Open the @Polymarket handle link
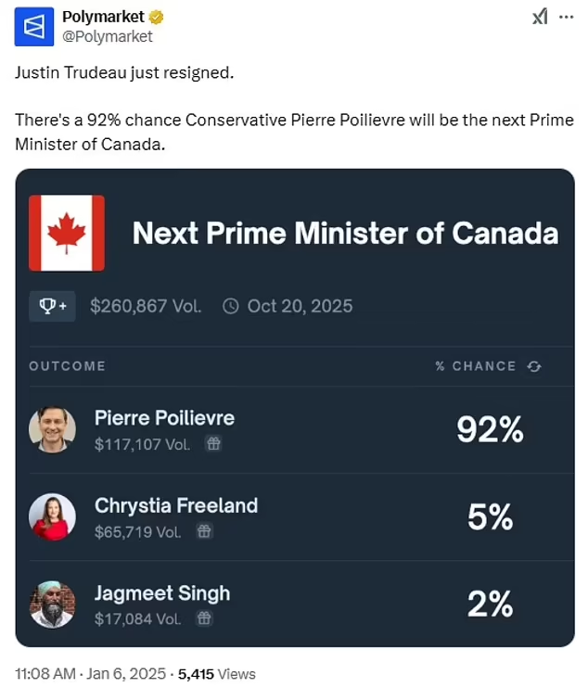Image resolution: width=588 pixels, height=700 pixels. tap(108, 36)
